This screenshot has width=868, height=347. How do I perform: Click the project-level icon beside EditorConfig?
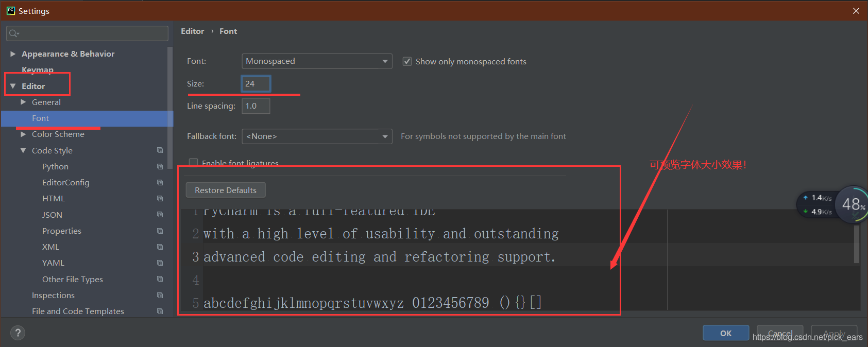point(160,182)
